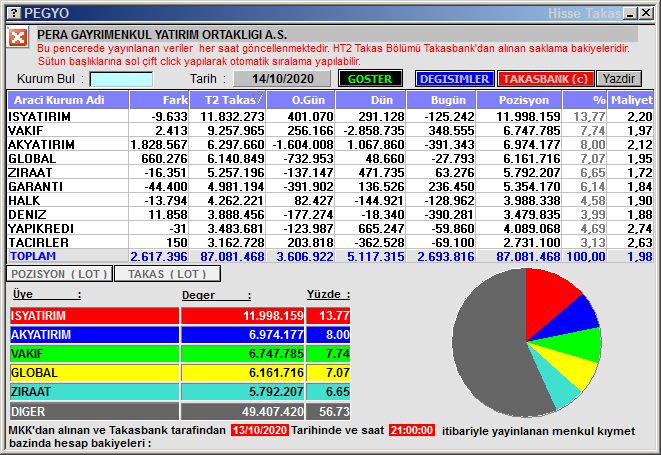Click Pozisyon value 4.089.068 for YAPIKREDI
This screenshot has height=455, width=661.
532,228
